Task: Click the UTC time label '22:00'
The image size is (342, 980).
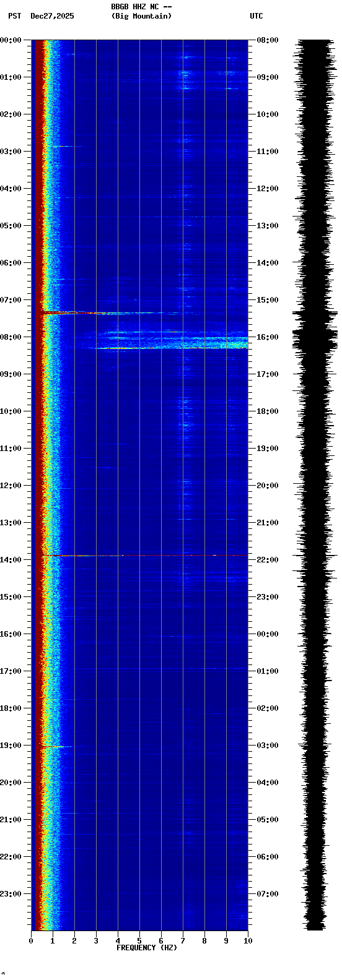Action: (x=268, y=560)
